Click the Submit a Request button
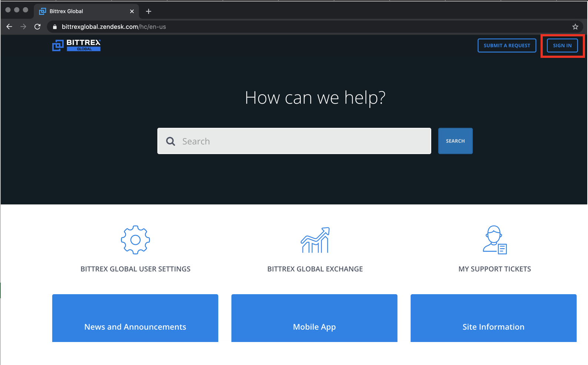 (x=506, y=46)
